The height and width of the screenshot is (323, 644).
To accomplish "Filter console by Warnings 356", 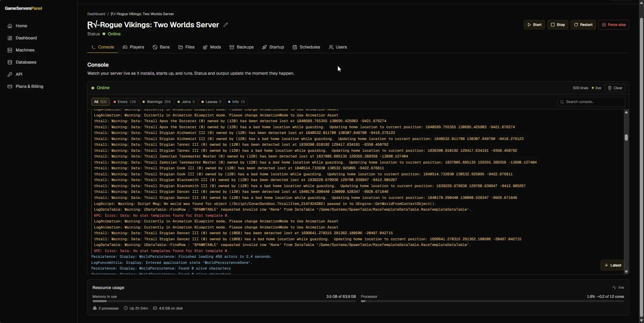I will 157,102.
